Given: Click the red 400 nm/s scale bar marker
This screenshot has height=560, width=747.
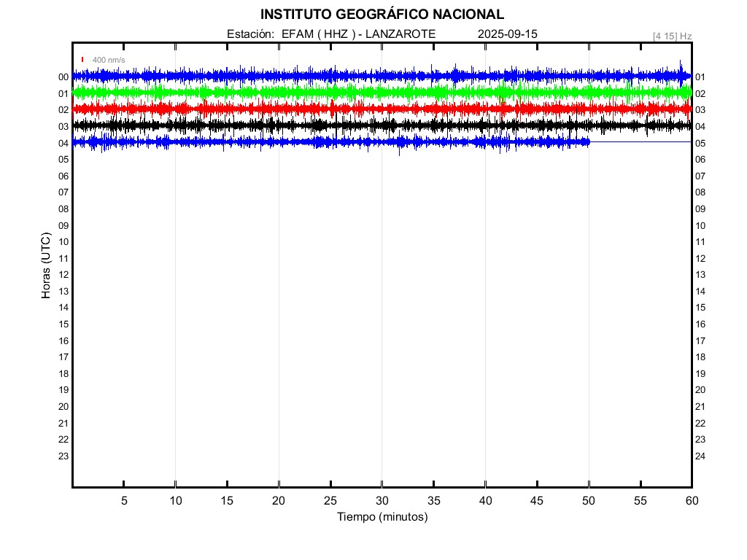Looking at the screenshot, I should pyautogui.click(x=82, y=60).
